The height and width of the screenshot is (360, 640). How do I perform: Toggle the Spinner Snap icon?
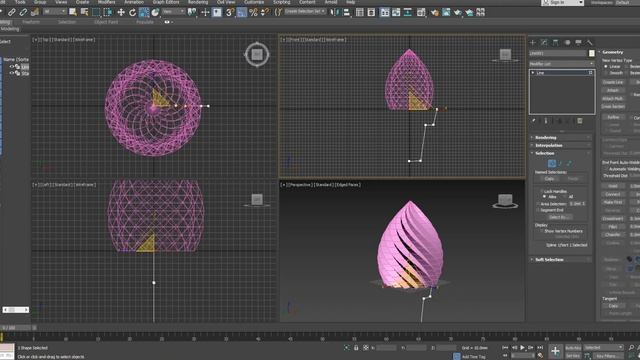(265, 13)
